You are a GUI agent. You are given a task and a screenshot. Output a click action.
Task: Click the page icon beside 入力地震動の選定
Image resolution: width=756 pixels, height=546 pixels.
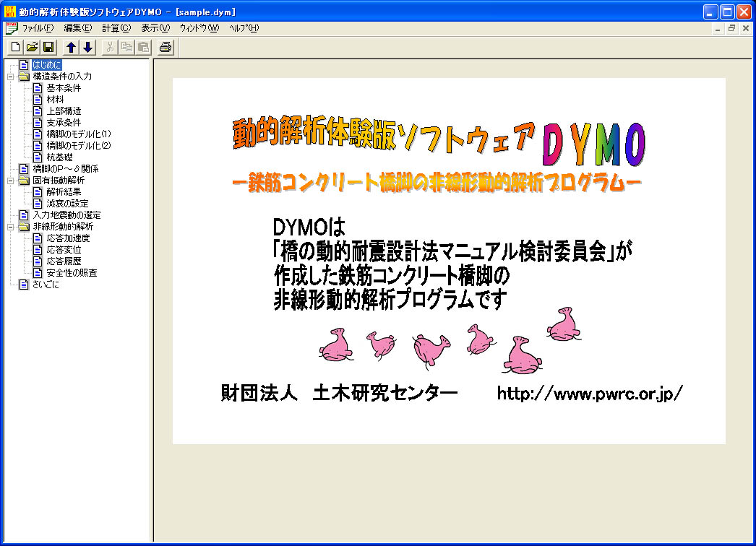pyautogui.click(x=24, y=215)
